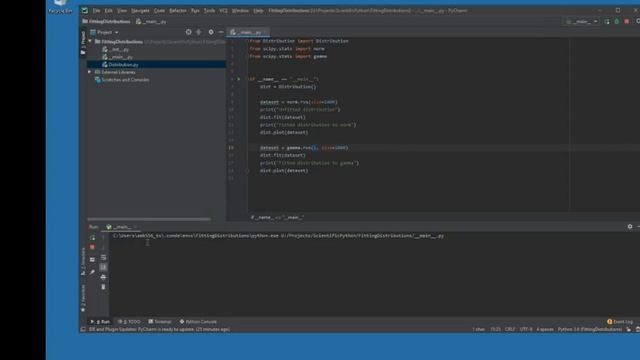Click line 15 gamma.rvs code line in editor

304,148
